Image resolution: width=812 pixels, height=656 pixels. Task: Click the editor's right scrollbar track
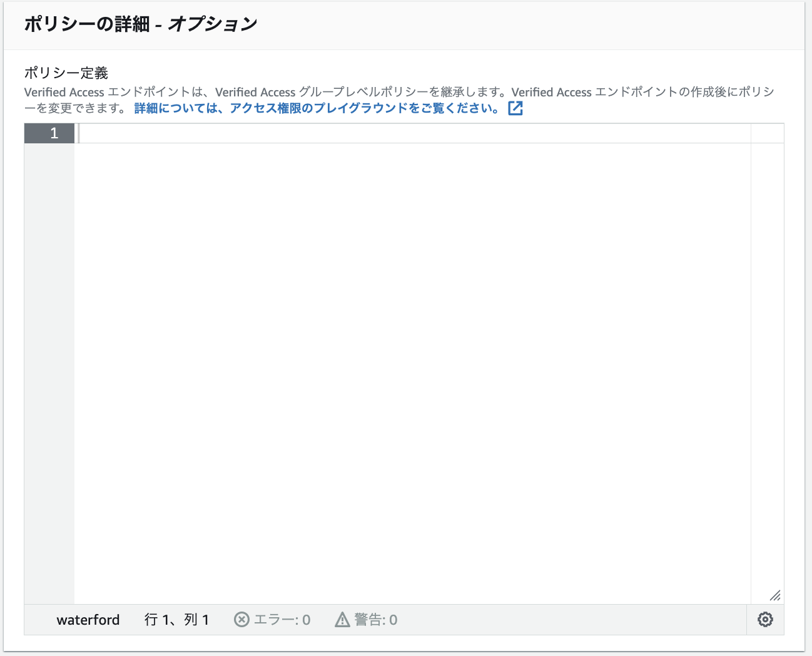pyautogui.click(x=766, y=344)
